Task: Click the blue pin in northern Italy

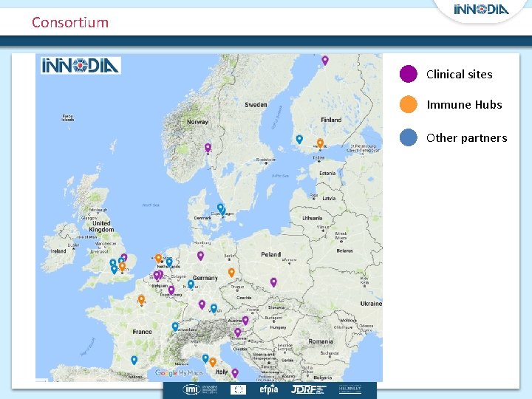Action: [205, 358]
